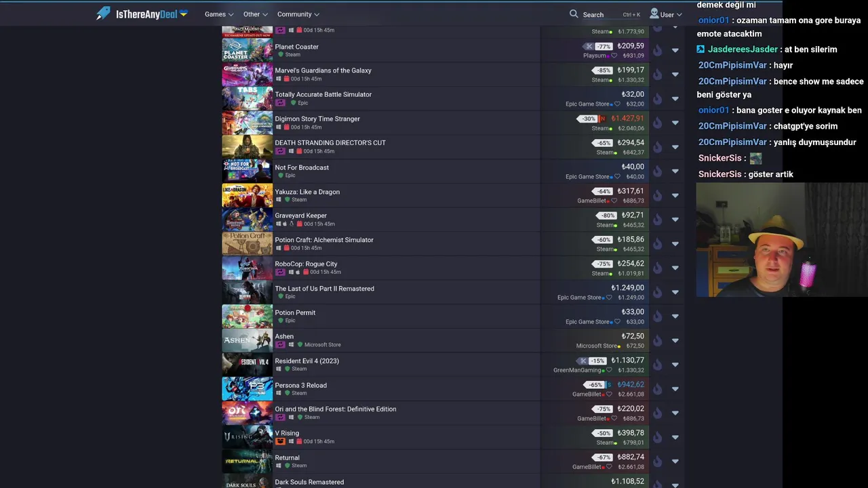Expand the RoboCop: Rogue City row arrow
The height and width of the screenshot is (488, 868).
coord(675,268)
